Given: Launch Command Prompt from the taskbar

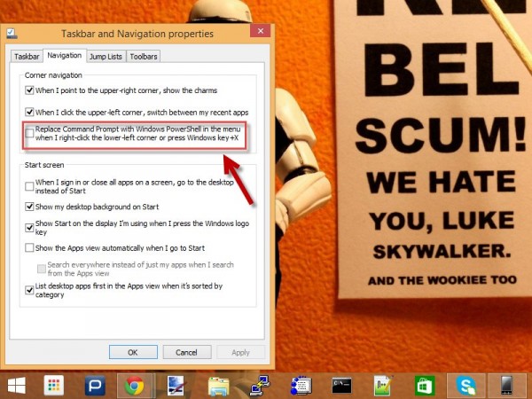Looking at the screenshot, I should (341, 386).
